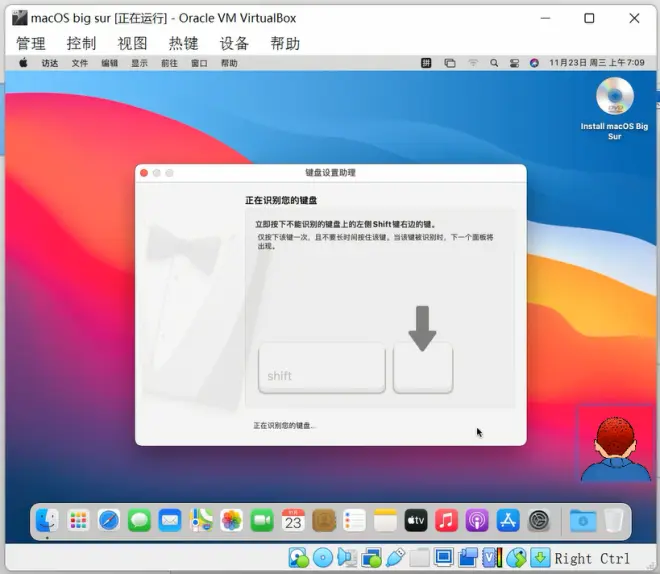
Task: Open Spotlight search magnifier
Action: click(494, 63)
